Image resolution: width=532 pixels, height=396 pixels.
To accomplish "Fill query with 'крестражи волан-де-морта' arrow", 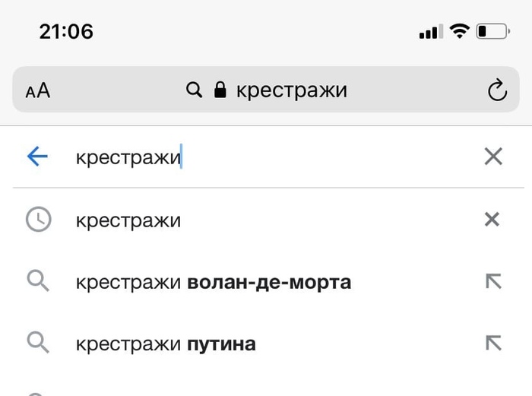I will (x=493, y=282).
